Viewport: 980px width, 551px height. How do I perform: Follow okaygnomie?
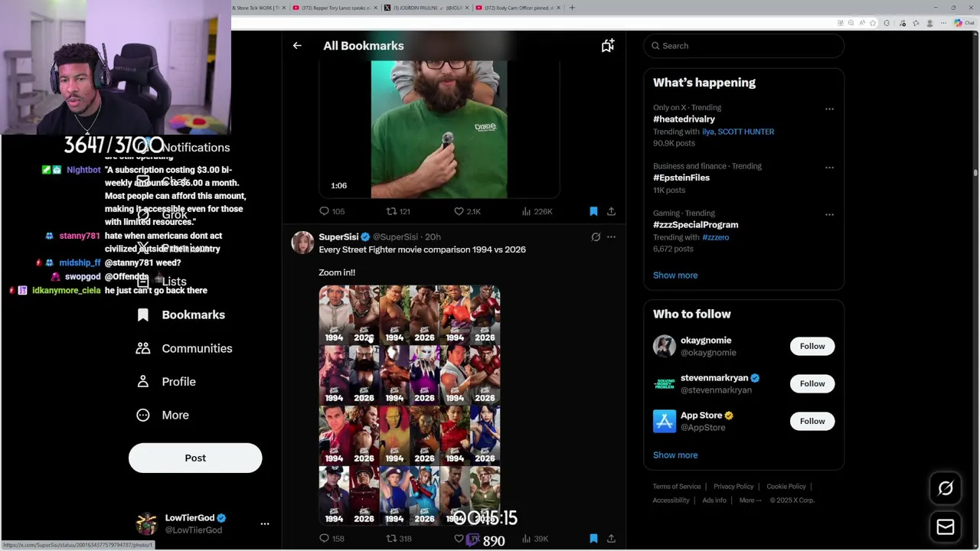tap(812, 346)
